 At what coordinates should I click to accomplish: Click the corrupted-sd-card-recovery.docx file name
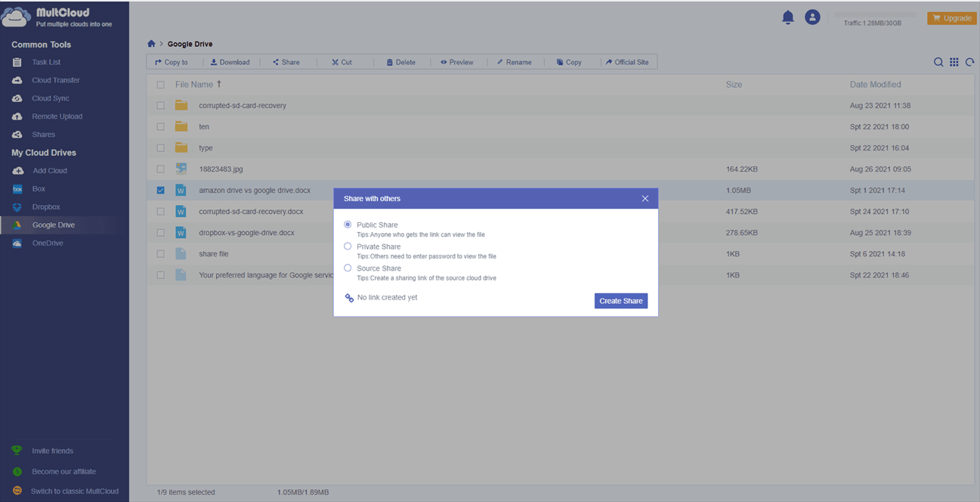[x=252, y=212]
